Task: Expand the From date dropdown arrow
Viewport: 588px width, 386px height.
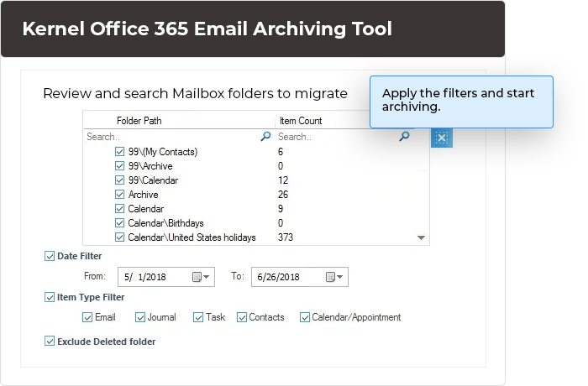Action: (207, 277)
